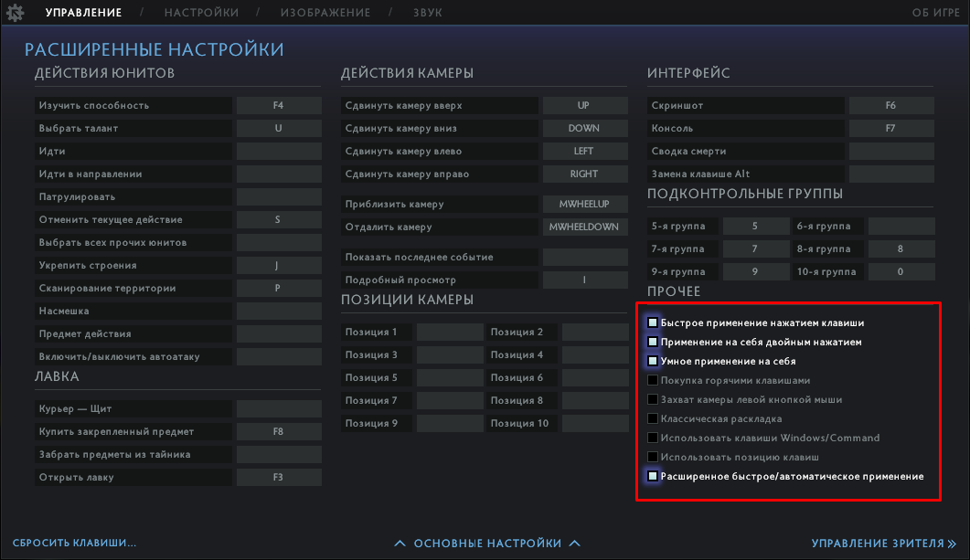
Task: Click the settings gear icon
Action: (x=15, y=13)
